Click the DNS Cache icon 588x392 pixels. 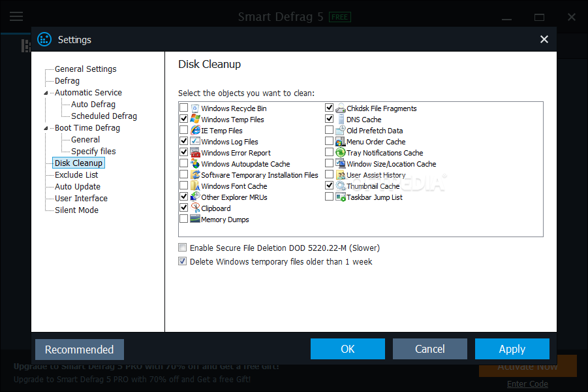coord(341,120)
